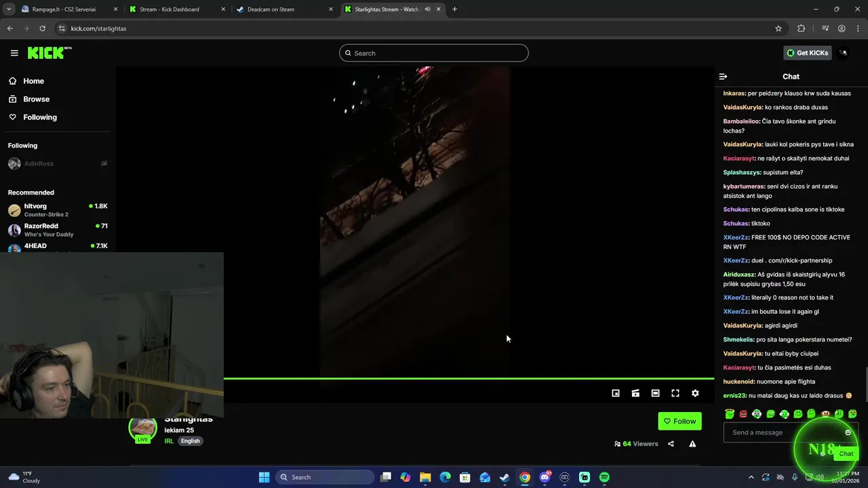
Task: Open the user profile icon beside Get KICKs
Action: pos(844,53)
